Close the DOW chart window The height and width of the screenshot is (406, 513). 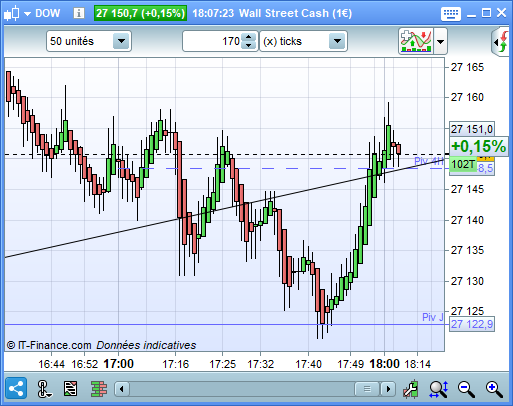(502, 13)
